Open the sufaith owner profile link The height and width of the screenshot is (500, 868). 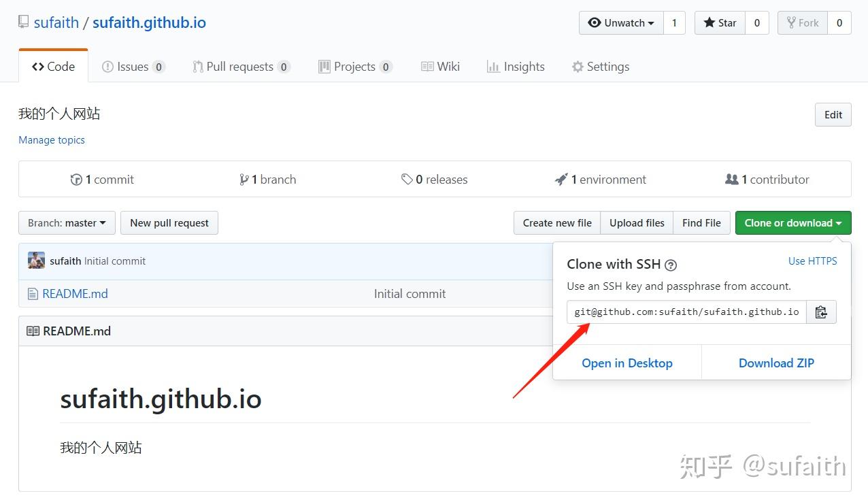click(x=56, y=22)
